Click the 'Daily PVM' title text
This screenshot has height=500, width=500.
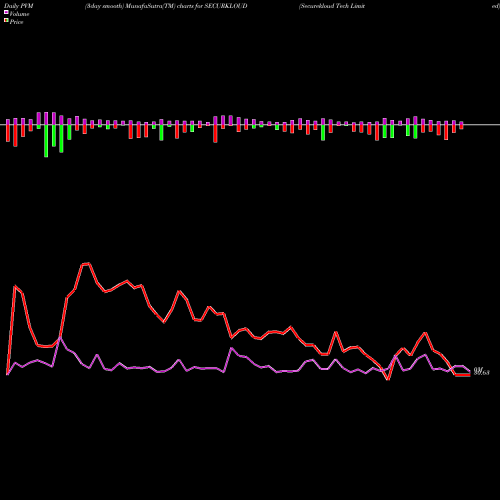pyautogui.click(x=19, y=6)
